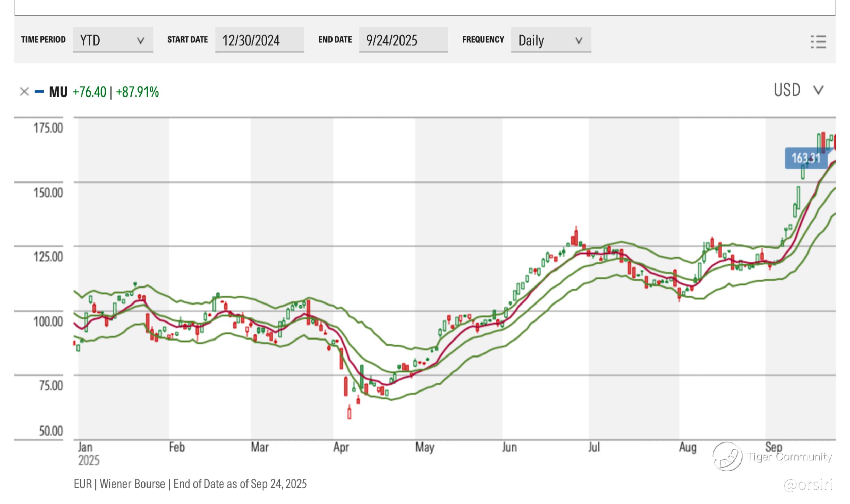Viewport: 850px width, 504px height.
Task: Click the 175.00 price axis label
Action: point(48,128)
